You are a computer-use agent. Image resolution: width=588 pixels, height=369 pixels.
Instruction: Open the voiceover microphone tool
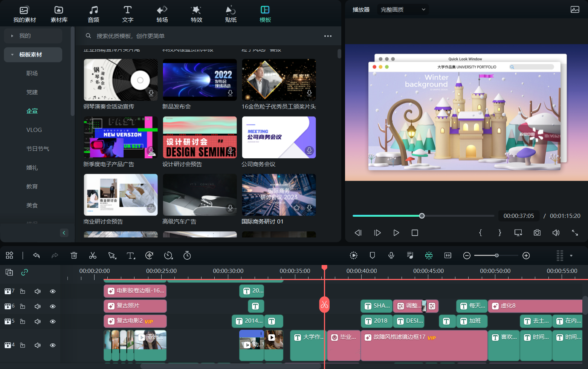391,256
